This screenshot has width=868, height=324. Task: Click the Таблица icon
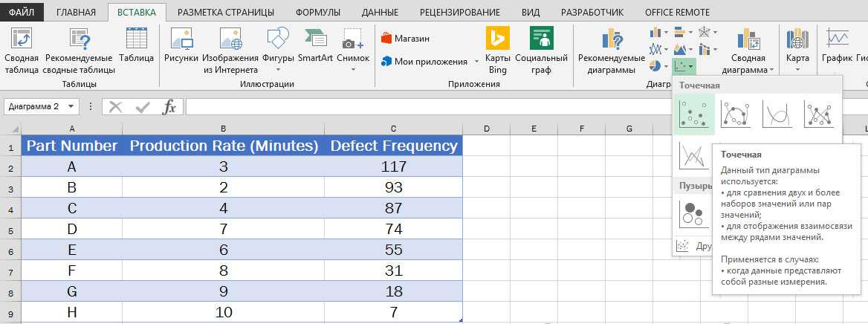click(136, 46)
